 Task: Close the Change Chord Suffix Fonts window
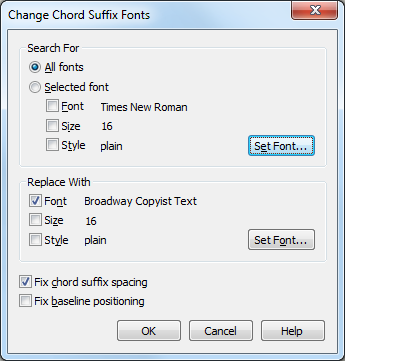click(315, 10)
